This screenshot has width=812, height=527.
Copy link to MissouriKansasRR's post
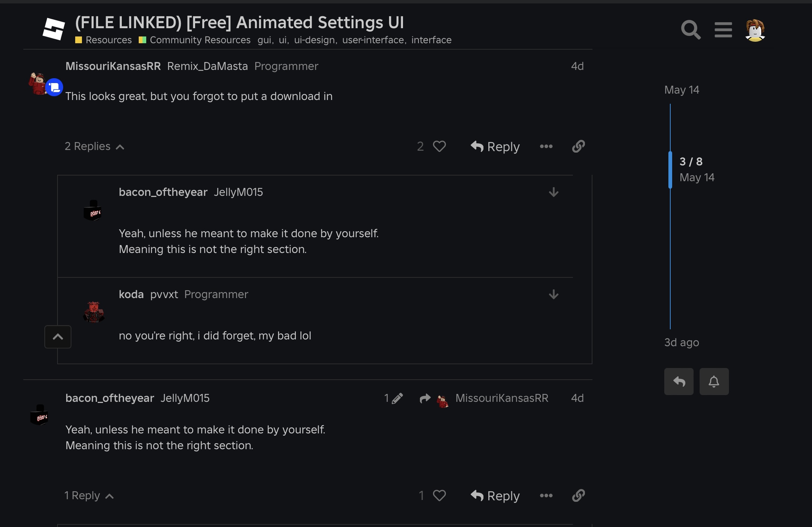579,146
